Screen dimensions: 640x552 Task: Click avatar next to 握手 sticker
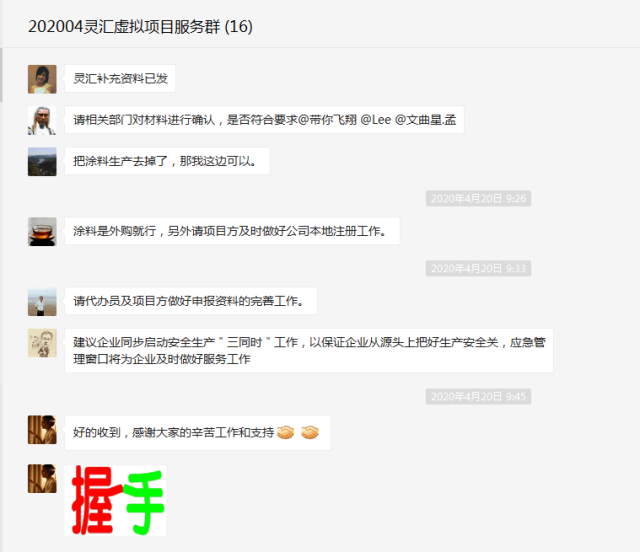click(42, 479)
